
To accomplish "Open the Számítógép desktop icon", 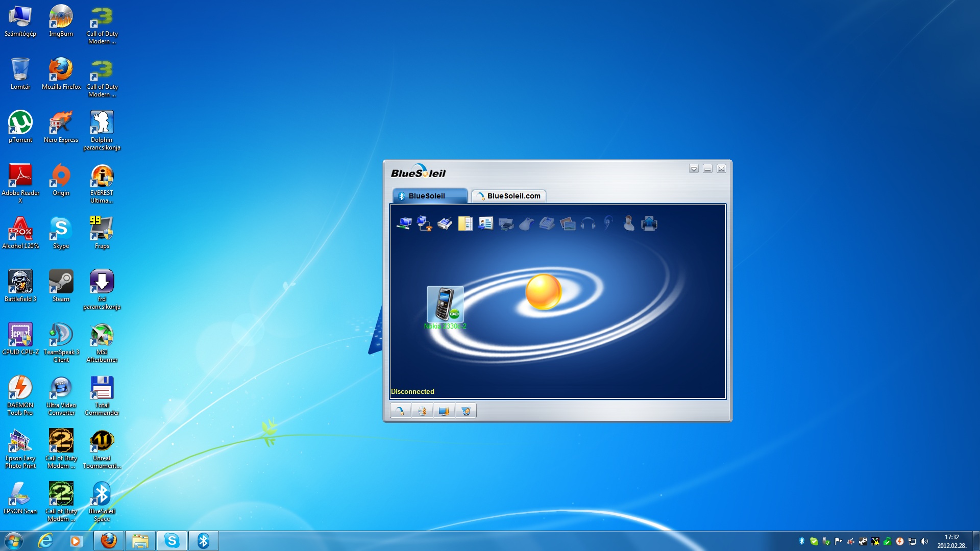I will [x=20, y=21].
